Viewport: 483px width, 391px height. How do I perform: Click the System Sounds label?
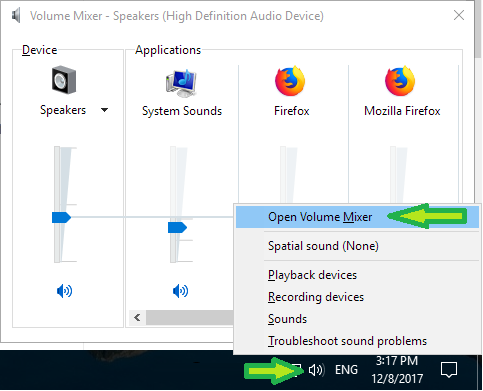pos(182,111)
